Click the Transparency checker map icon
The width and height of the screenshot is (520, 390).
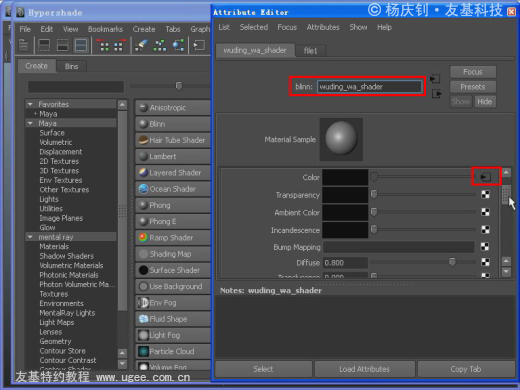coord(485,195)
